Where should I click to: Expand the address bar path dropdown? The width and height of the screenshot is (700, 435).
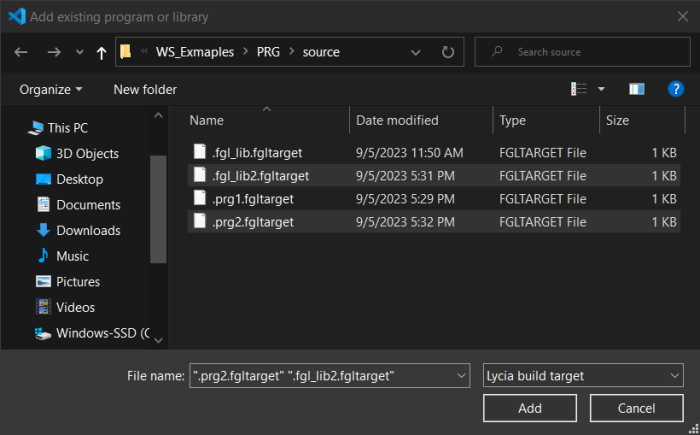pos(416,52)
